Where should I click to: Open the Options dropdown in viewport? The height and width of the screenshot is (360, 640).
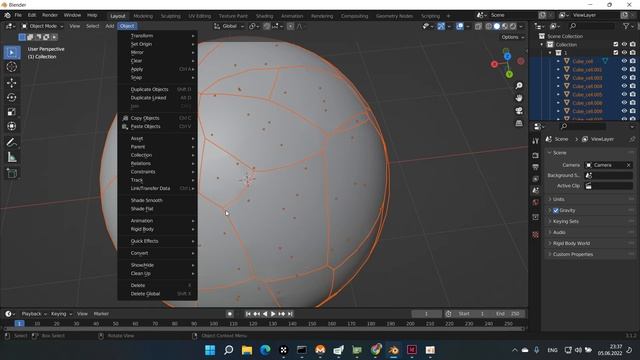coord(513,37)
